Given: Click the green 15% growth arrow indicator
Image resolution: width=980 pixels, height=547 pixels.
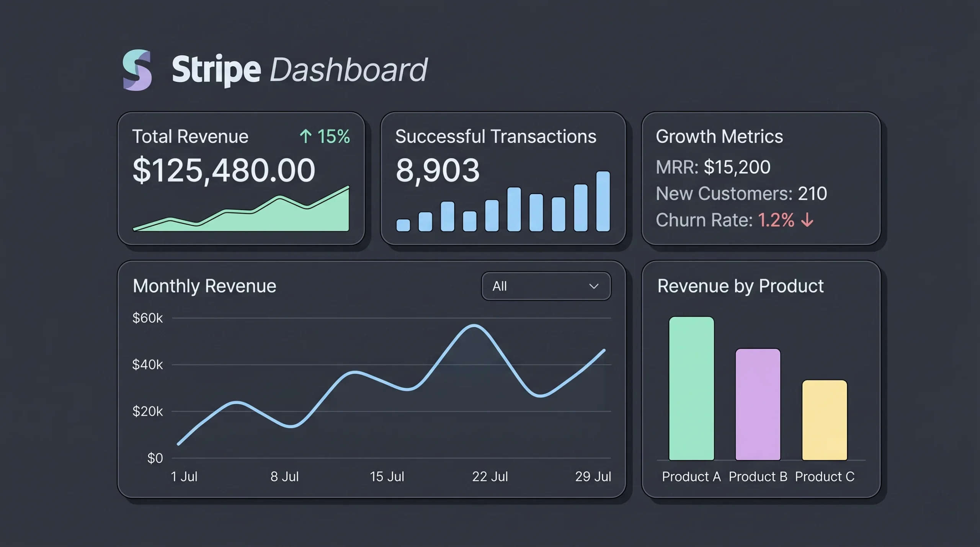Looking at the screenshot, I should [x=325, y=136].
